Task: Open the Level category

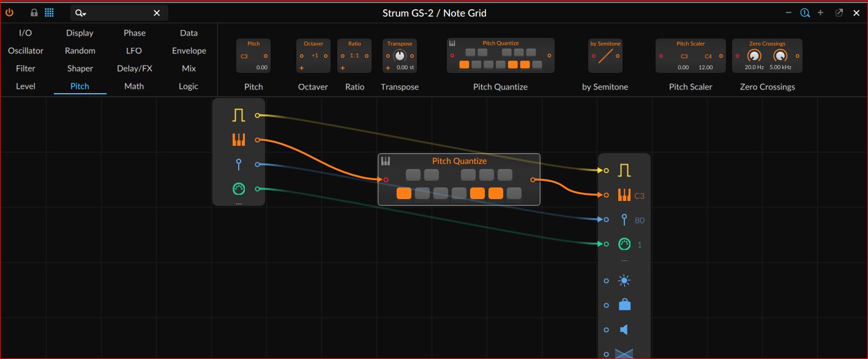Action: pos(26,86)
